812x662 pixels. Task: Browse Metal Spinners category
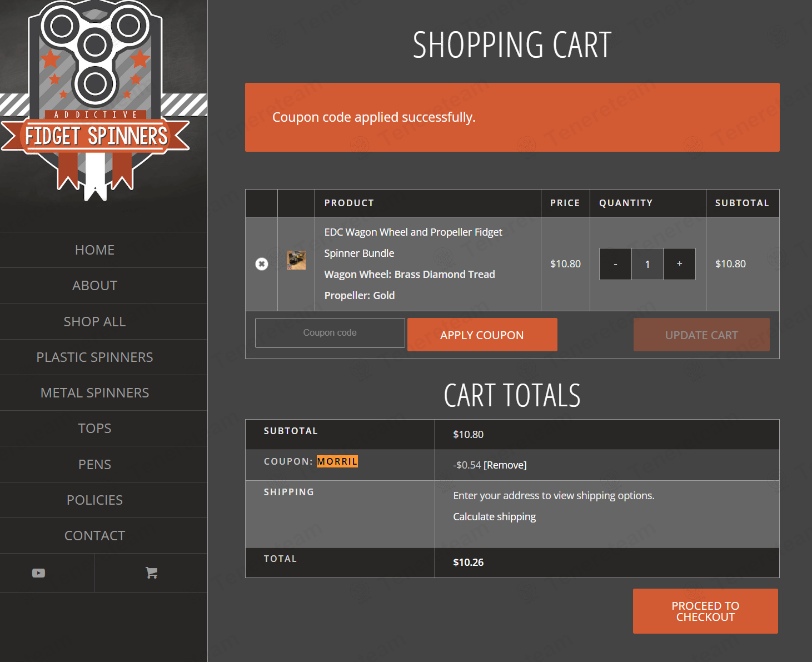95,393
